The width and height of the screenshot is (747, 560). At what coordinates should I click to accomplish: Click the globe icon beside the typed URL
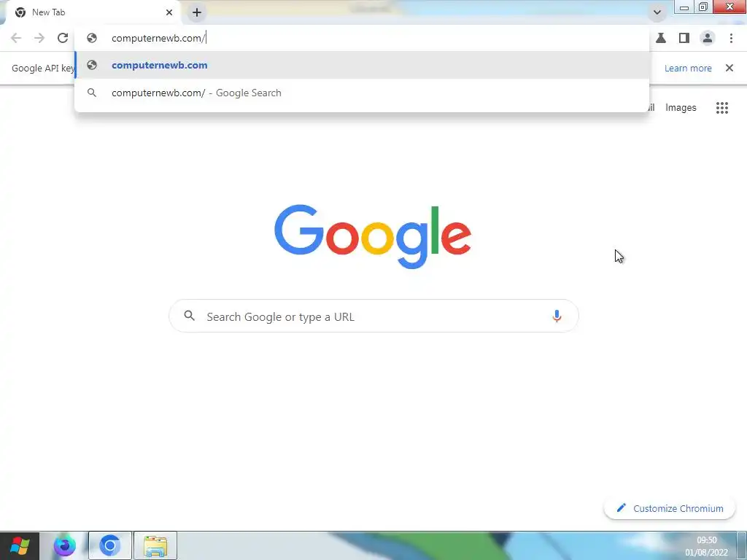[x=92, y=38]
